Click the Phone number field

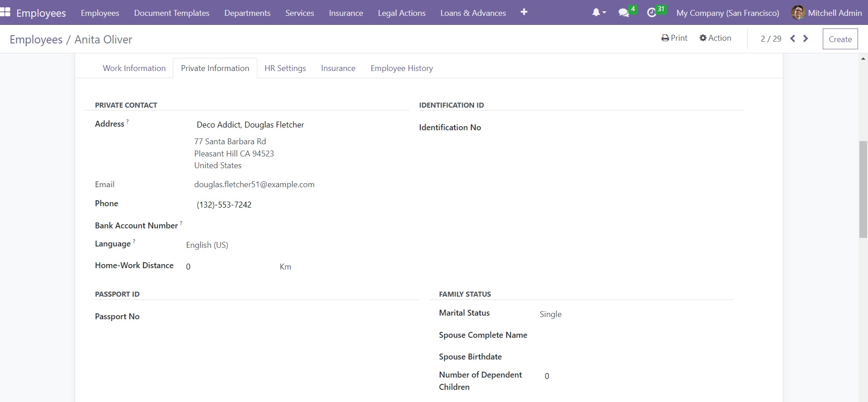pyautogui.click(x=224, y=205)
